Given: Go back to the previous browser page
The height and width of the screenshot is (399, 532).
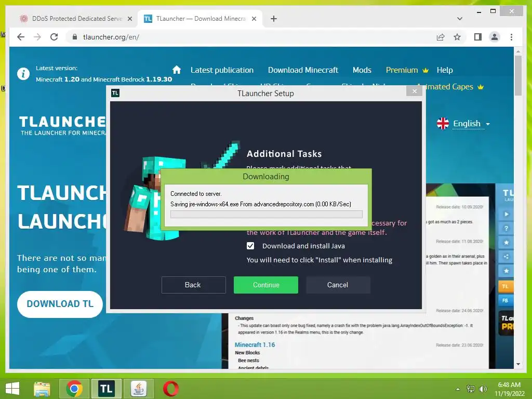Looking at the screenshot, I should tap(21, 37).
